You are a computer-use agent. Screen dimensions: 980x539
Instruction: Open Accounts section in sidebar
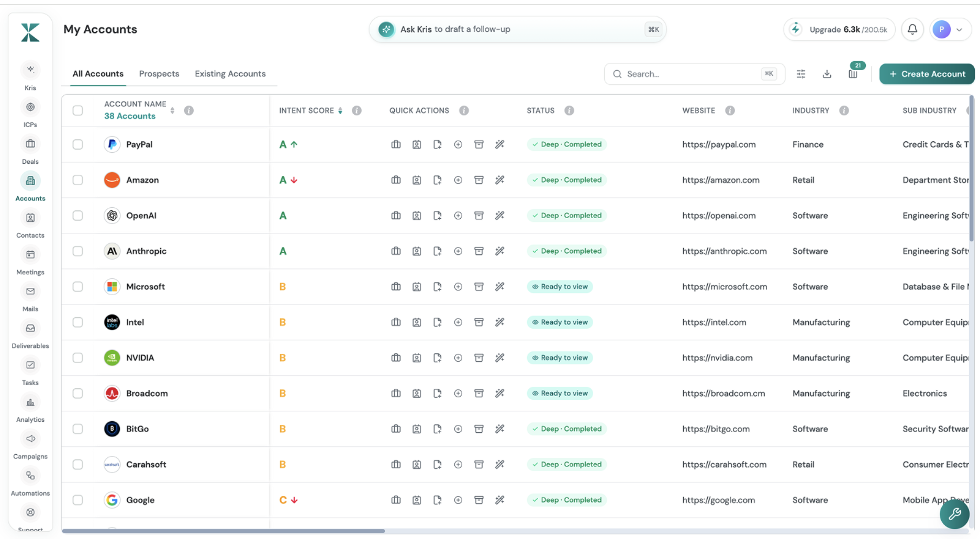[30, 187]
